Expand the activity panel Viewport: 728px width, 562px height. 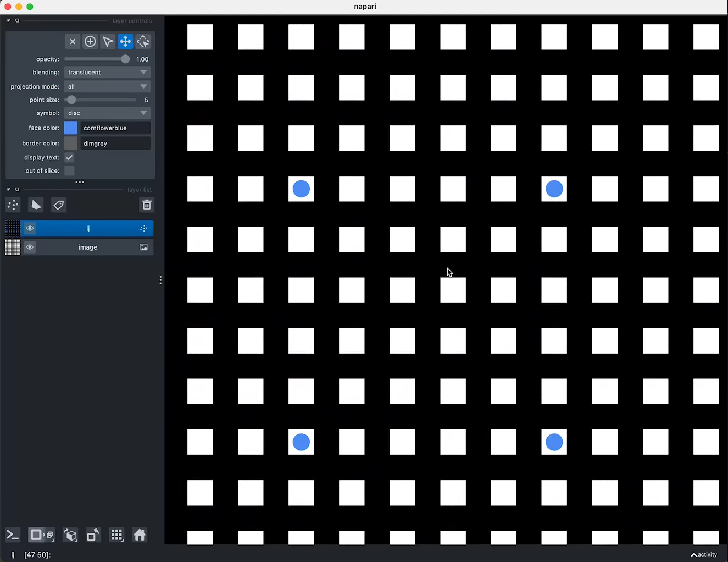703,554
